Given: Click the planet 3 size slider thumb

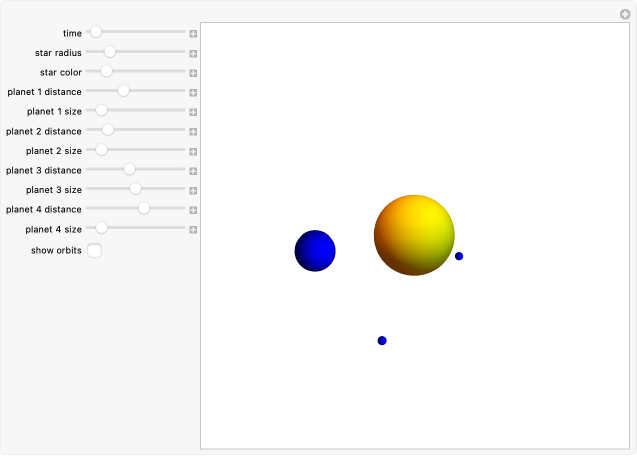Looking at the screenshot, I should click(135, 188).
